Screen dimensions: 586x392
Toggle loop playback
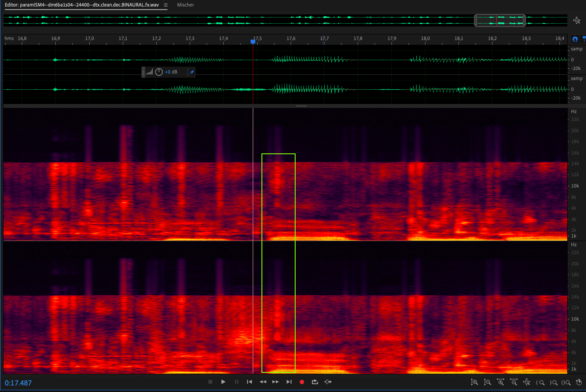(x=315, y=382)
